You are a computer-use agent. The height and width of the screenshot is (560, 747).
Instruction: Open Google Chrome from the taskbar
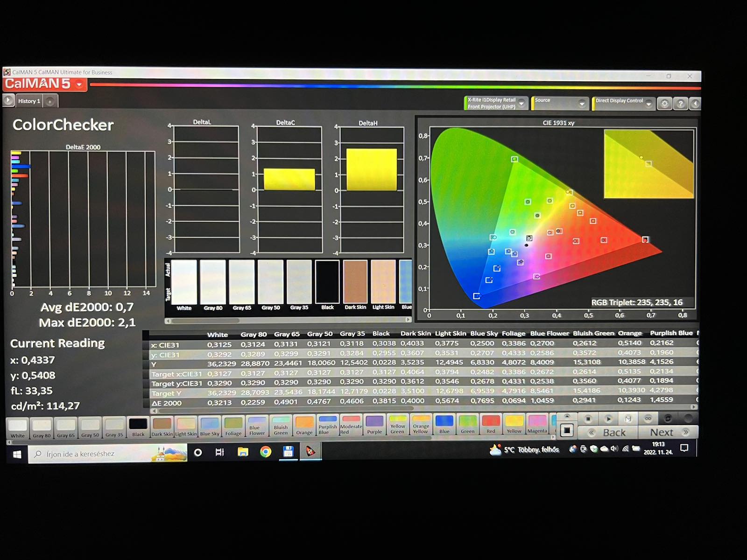pyautogui.click(x=266, y=452)
